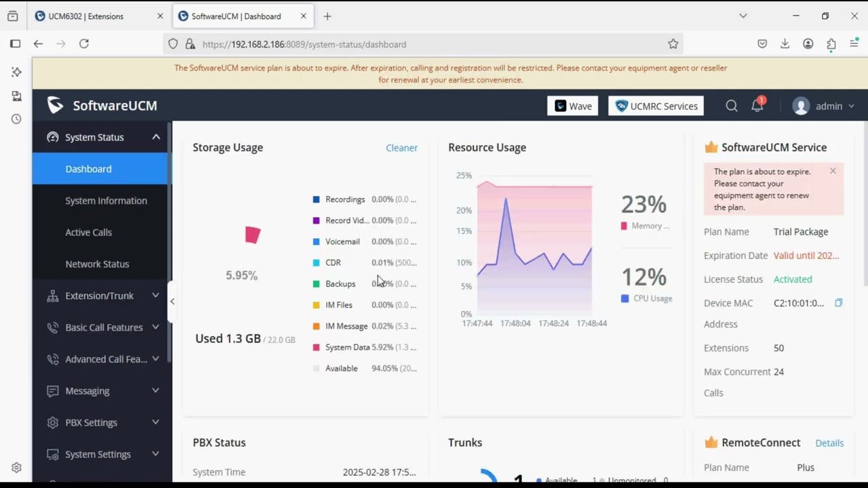Open Network Status page
The width and height of the screenshot is (868, 488).
tap(102, 264)
